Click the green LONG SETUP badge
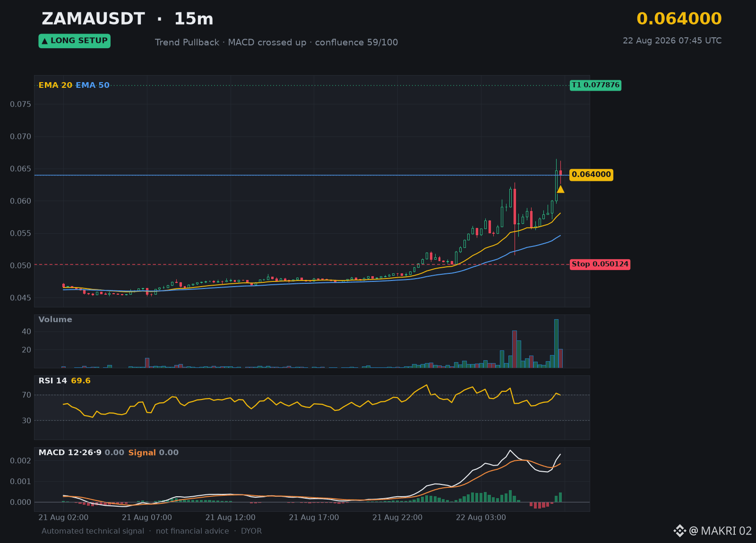Screen dimensions: 756x543 [75, 41]
